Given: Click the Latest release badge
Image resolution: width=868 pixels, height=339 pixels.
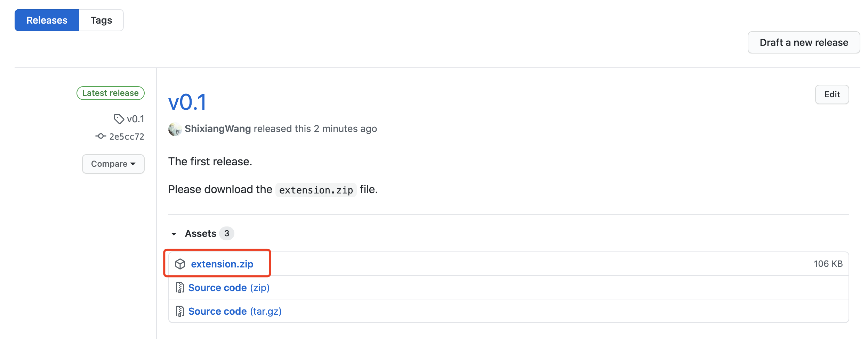Looking at the screenshot, I should point(111,93).
